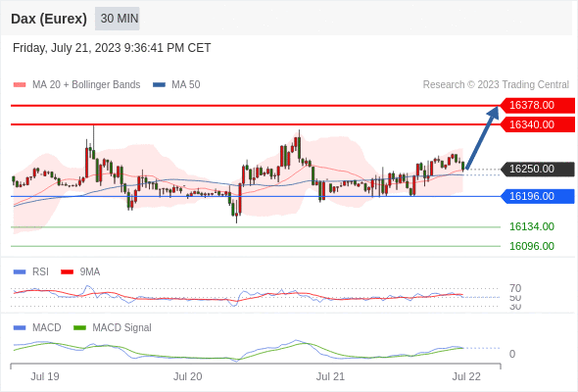The image size is (578, 392).
Task: Click the Jul 22 date axis label
Action: [466, 376]
